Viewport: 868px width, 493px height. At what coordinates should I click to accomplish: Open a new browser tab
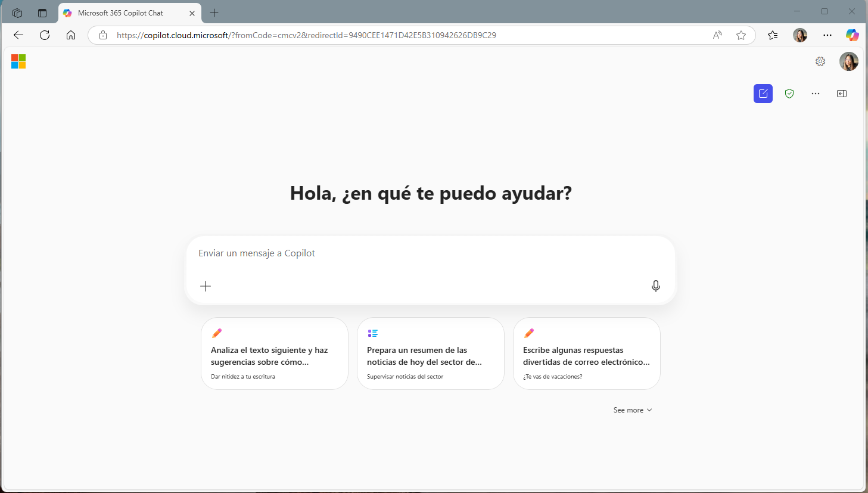pos(214,13)
